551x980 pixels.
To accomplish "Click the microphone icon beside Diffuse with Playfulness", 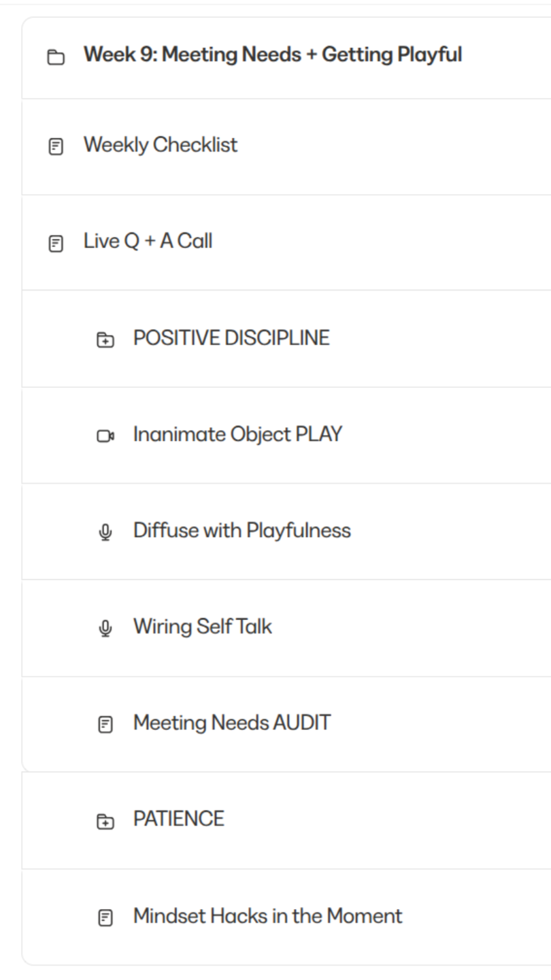I will coord(105,532).
